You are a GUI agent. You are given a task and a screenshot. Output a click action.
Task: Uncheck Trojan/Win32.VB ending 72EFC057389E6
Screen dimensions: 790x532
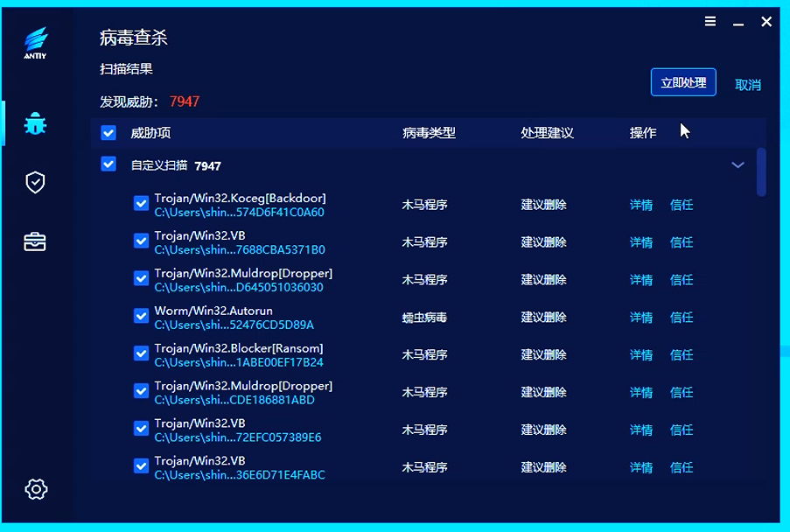pos(141,428)
